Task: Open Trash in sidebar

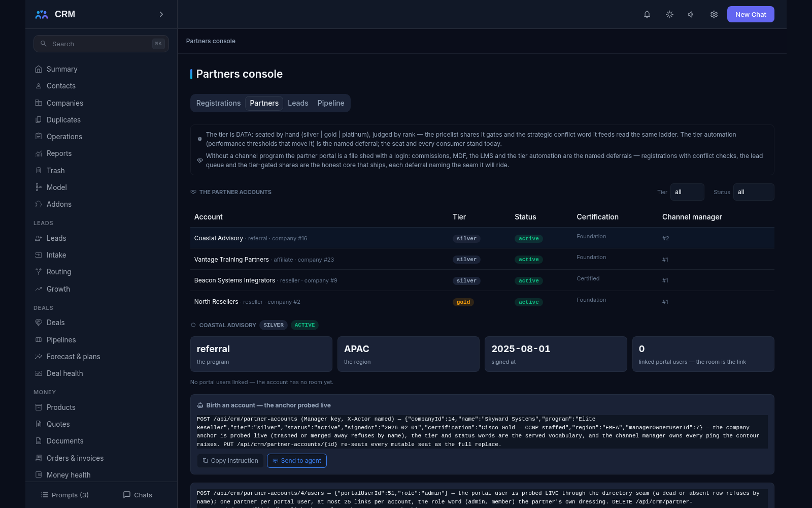Action: 101,171
